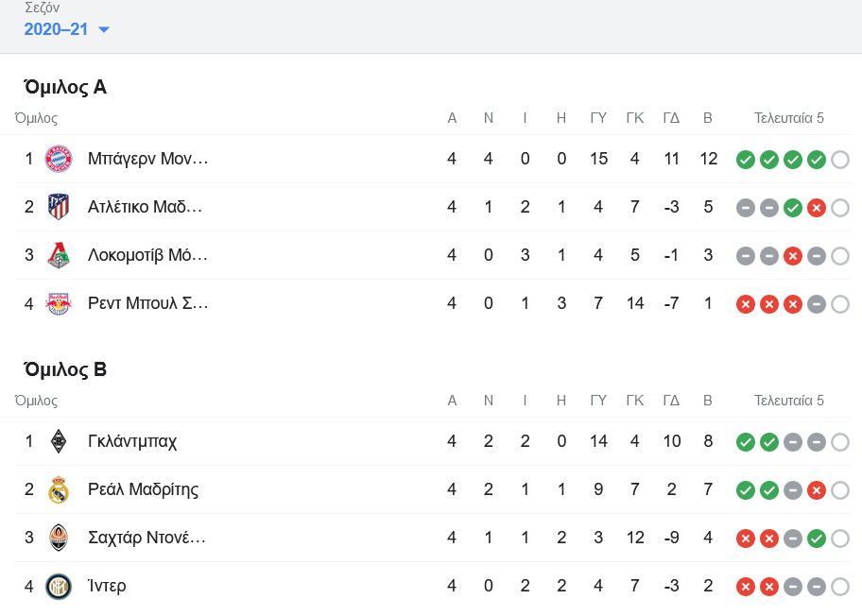Click Real Madrid's red loss result icon
862x616 pixels.
pyautogui.click(x=817, y=490)
